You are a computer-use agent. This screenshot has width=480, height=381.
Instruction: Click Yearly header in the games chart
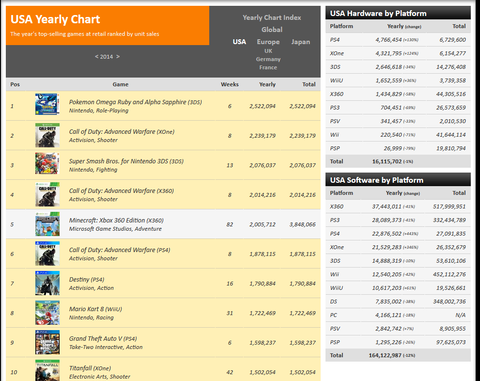click(x=267, y=85)
